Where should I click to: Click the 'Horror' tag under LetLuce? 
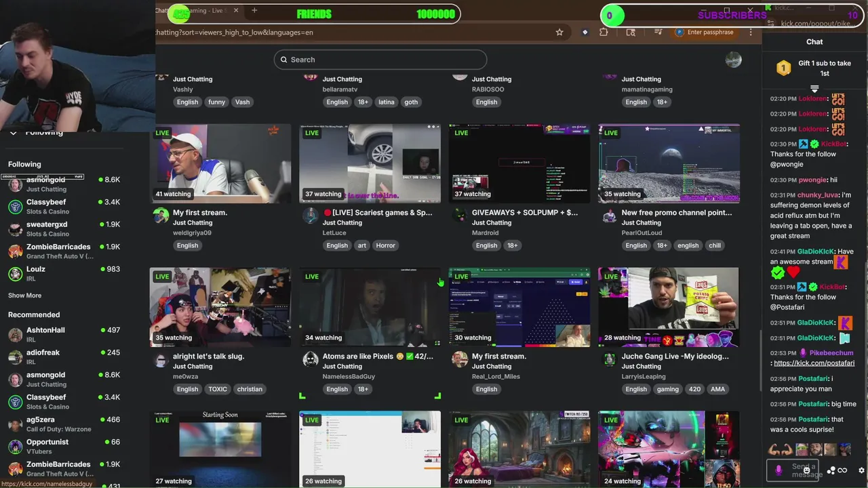(x=385, y=245)
